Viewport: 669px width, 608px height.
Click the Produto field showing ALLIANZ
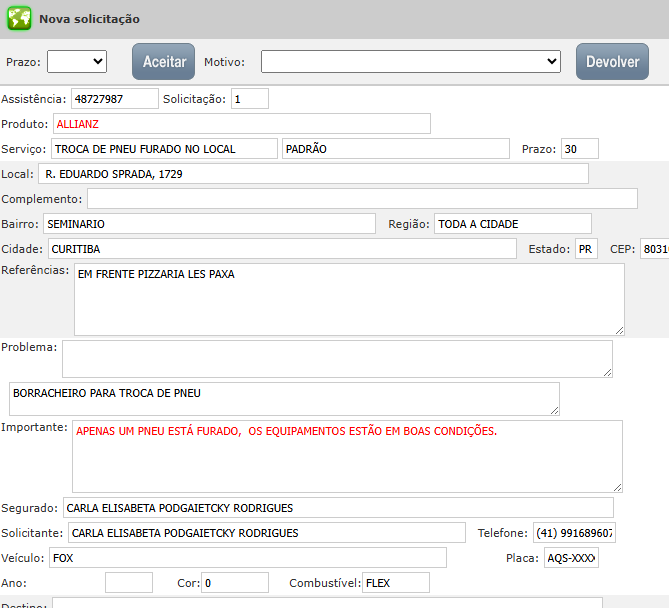241,124
